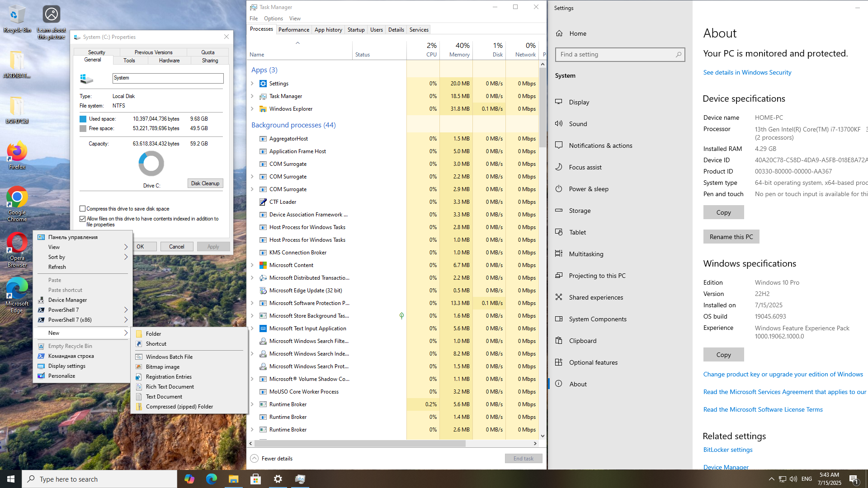Open the Quota tab in System Properties
The image size is (868, 488).
tap(208, 52)
